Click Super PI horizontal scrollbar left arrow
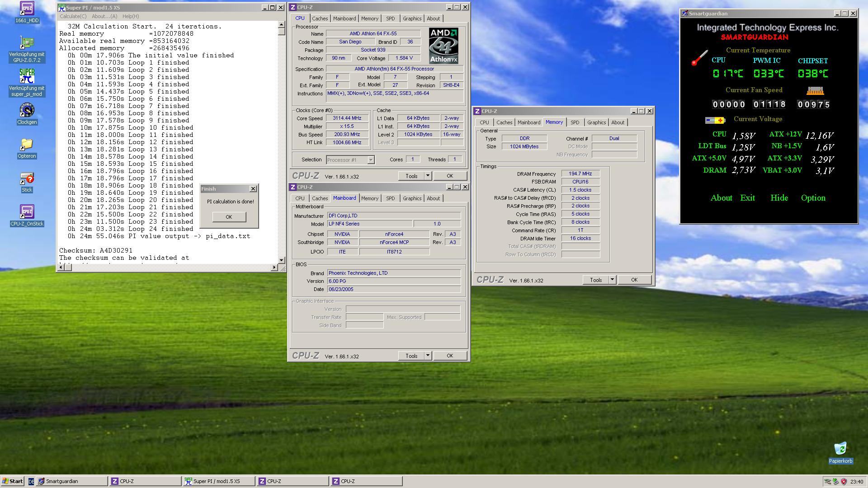868x488 pixels. click(x=62, y=267)
